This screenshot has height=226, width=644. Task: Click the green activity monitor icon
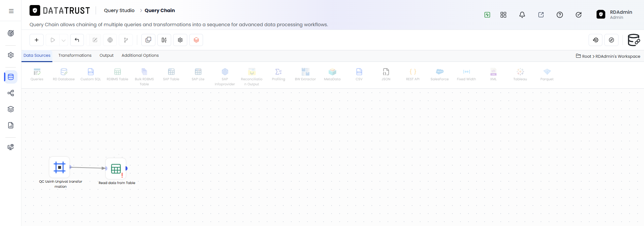487,15
